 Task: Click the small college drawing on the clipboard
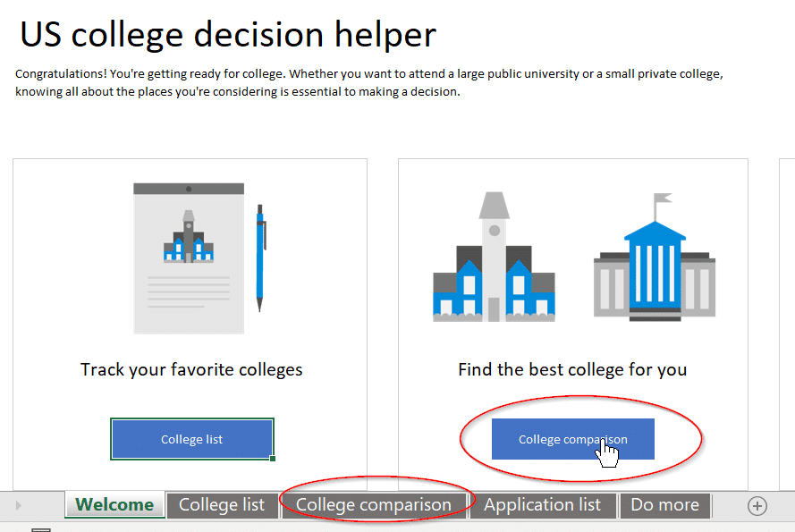[189, 240]
